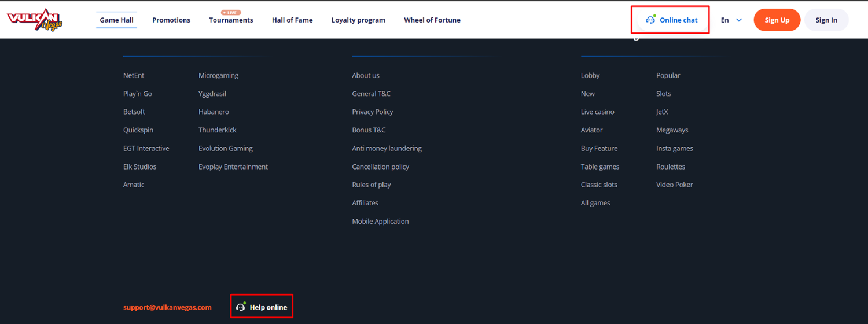Open the Megaways games category
This screenshot has height=324, width=868.
click(672, 130)
